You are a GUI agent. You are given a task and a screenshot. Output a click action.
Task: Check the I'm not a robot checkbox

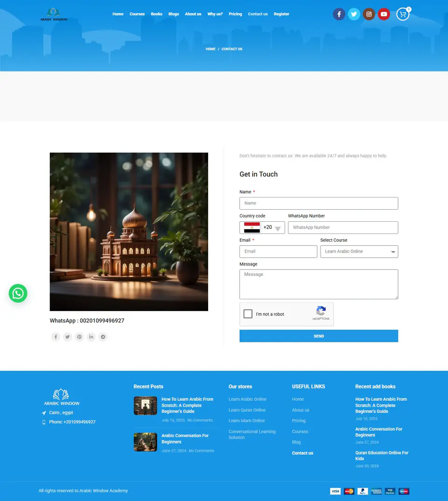248,314
